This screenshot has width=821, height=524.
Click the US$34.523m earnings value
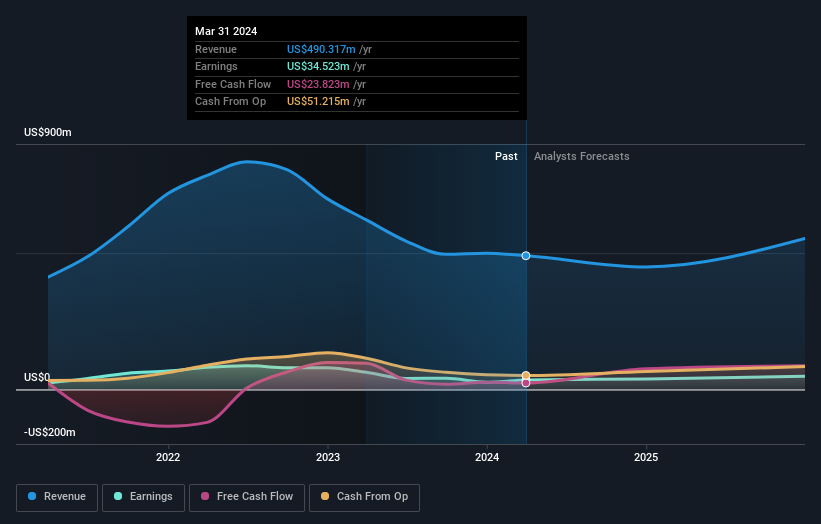(x=318, y=66)
